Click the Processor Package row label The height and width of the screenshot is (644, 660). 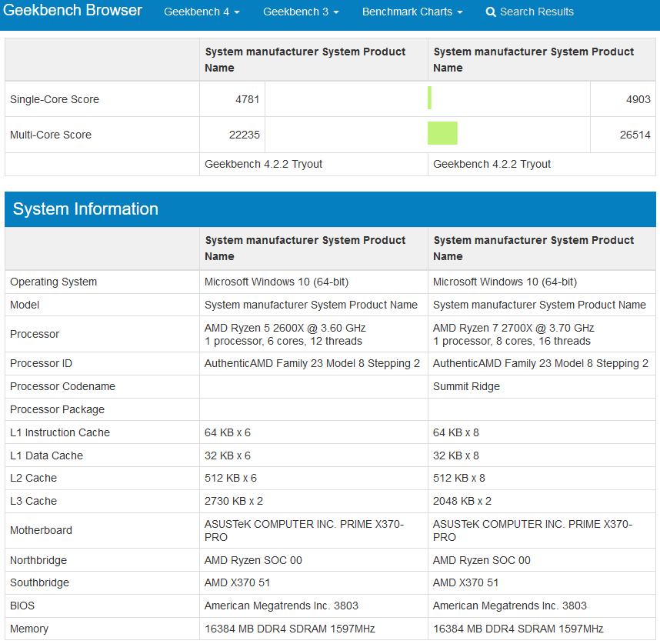(x=57, y=409)
